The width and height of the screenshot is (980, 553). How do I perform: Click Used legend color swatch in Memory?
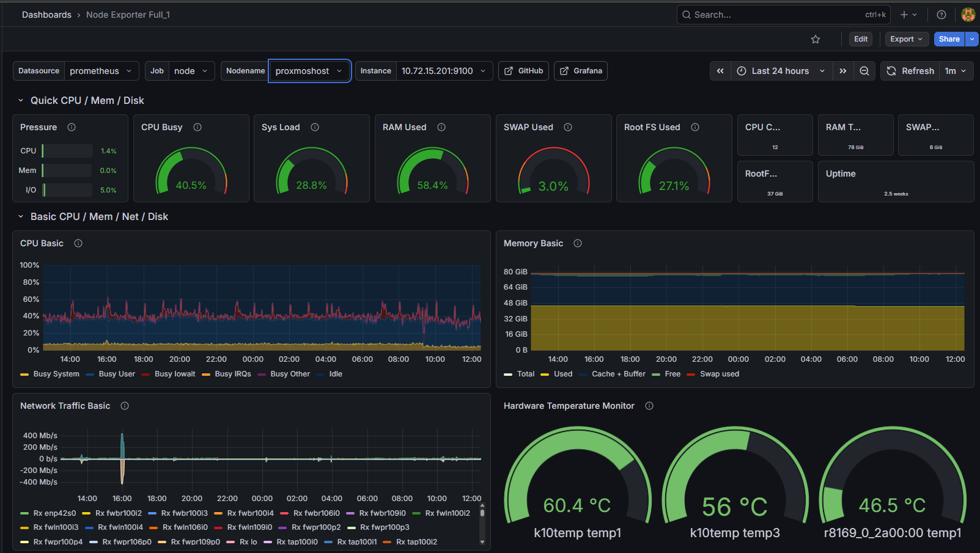pyautogui.click(x=545, y=375)
